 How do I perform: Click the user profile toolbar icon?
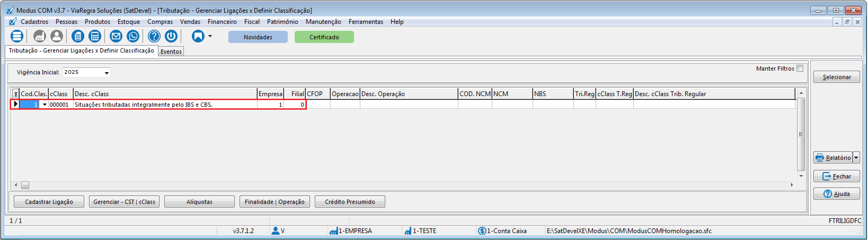(x=57, y=36)
